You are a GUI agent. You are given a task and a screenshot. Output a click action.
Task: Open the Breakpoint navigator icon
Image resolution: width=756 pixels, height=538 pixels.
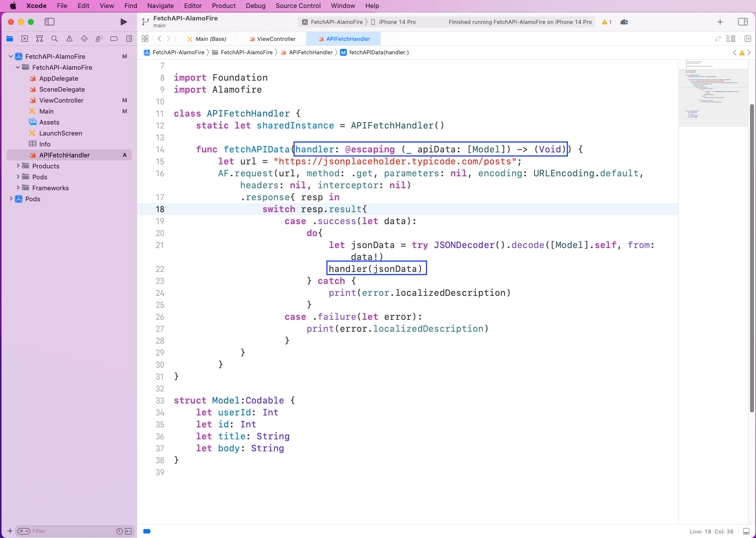[x=114, y=39]
